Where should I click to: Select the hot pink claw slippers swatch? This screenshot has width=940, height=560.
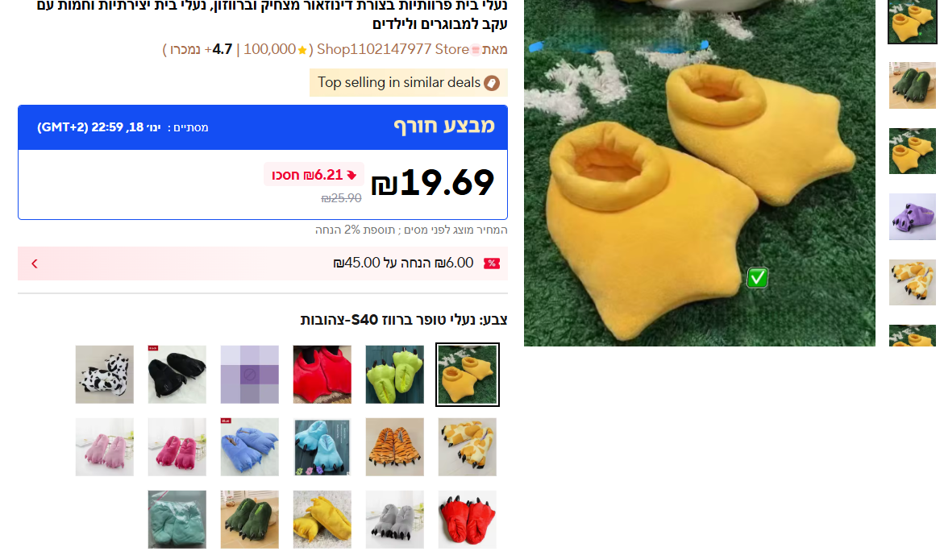click(x=177, y=447)
